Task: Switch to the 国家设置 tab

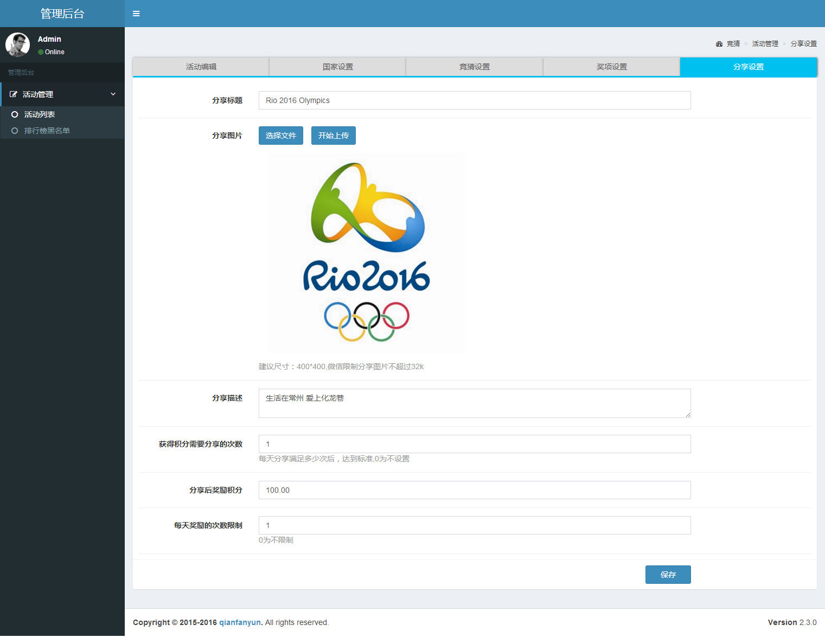Action: 338,67
